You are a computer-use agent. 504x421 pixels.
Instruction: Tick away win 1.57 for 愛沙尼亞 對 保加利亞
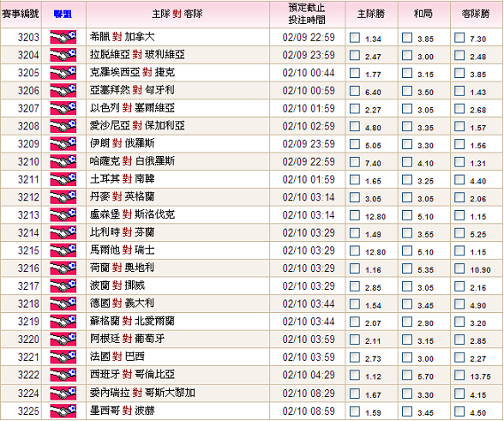[459, 126]
